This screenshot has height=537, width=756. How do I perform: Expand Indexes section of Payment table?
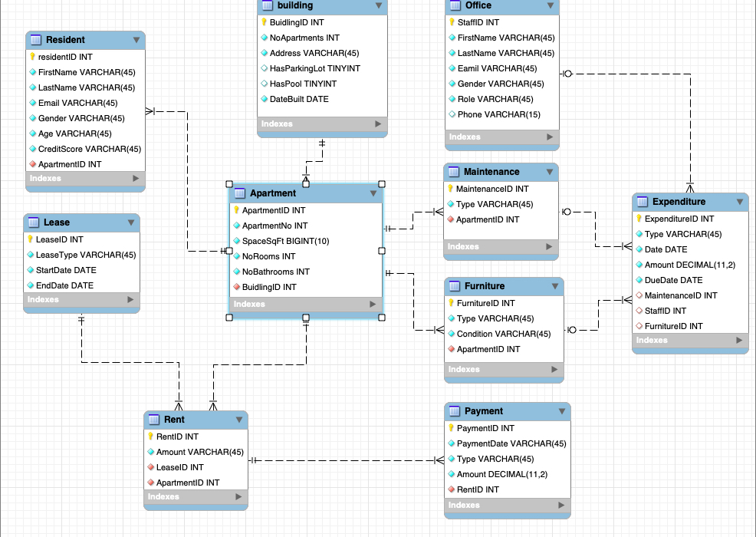[561, 505]
